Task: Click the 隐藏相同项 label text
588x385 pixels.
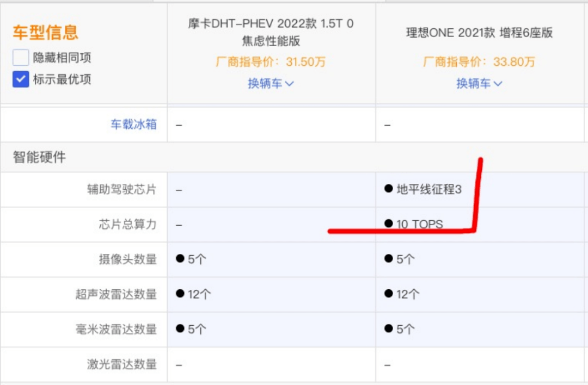Action: 62,58
